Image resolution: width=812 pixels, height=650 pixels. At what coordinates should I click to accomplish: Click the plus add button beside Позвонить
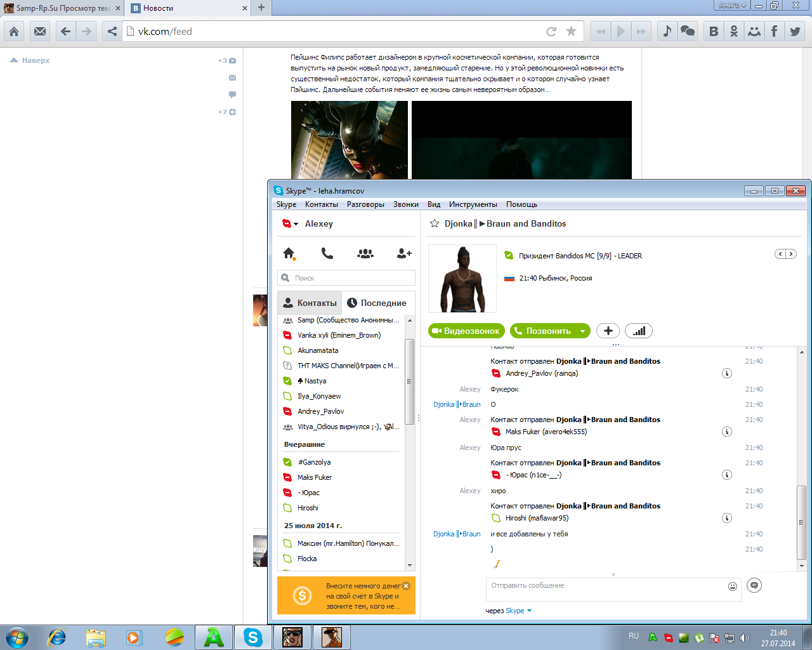tap(608, 331)
